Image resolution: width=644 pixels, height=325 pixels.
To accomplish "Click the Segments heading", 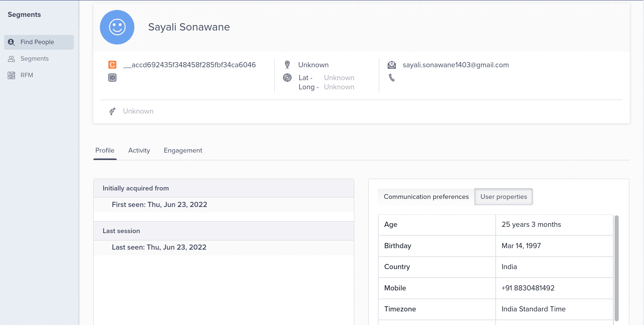I will point(24,15).
